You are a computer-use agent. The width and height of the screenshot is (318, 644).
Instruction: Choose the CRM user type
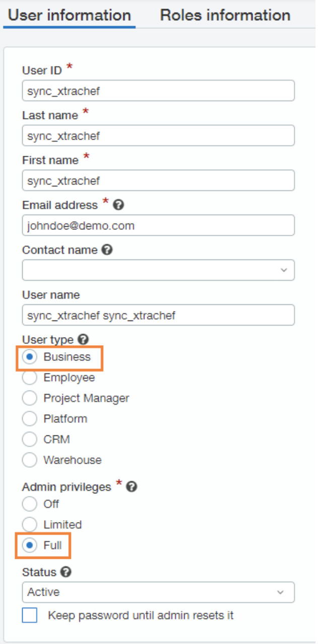coord(30,439)
